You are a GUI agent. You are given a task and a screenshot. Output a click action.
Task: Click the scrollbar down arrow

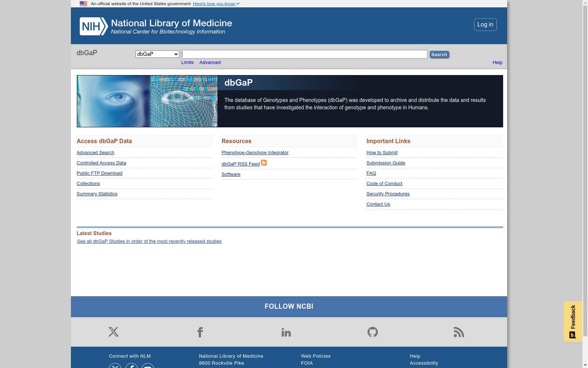[585, 365]
